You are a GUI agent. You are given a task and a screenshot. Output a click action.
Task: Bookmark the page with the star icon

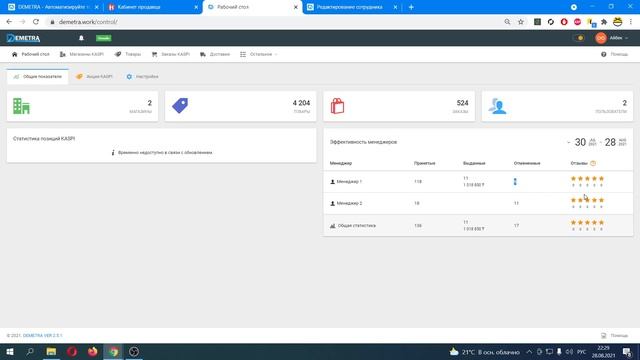click(x=521, y=22)
